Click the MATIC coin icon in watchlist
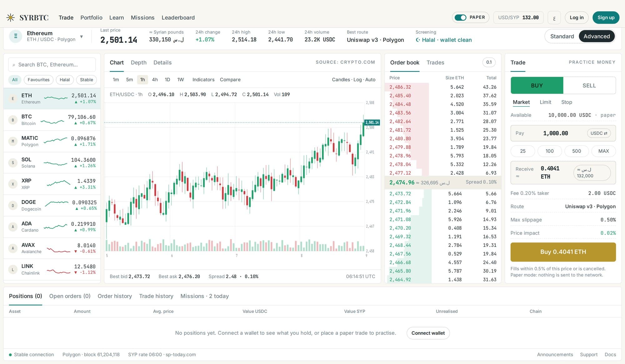Image resolution: width=625 pixels, height=364 pixels. point(13,141)
